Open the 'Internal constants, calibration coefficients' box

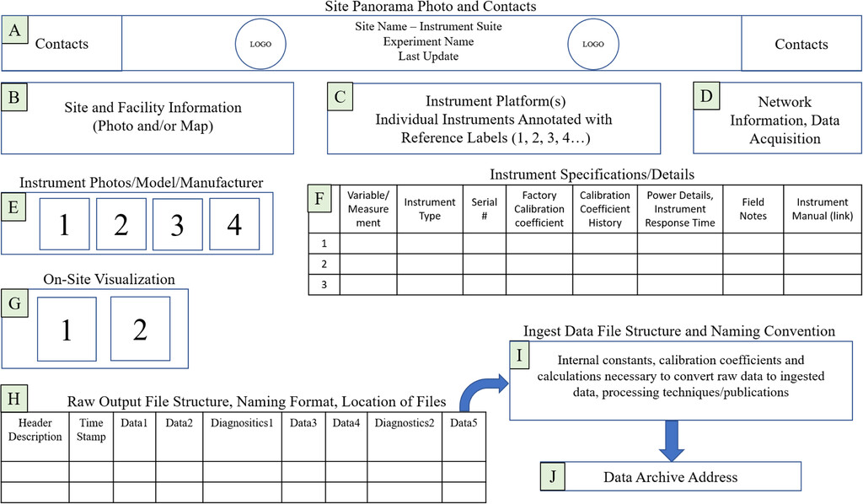point(681,381)
